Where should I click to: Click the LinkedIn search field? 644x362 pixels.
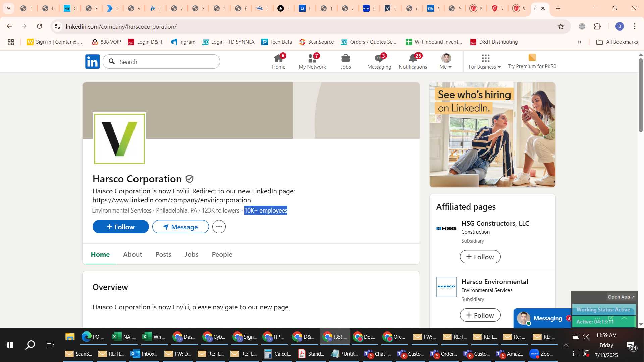pyautogui.click(x=161, y=62)
